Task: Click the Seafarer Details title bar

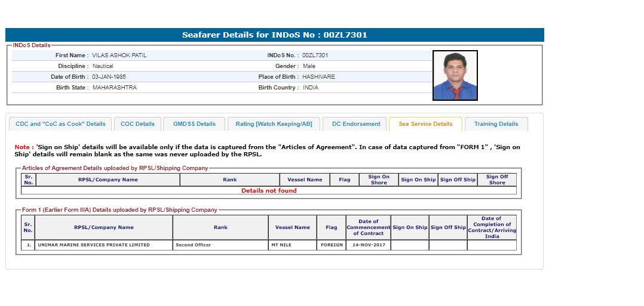Action: [275, 35]
